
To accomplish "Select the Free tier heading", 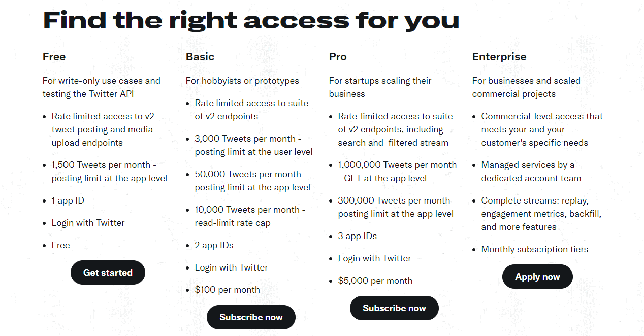I will 54,57.
